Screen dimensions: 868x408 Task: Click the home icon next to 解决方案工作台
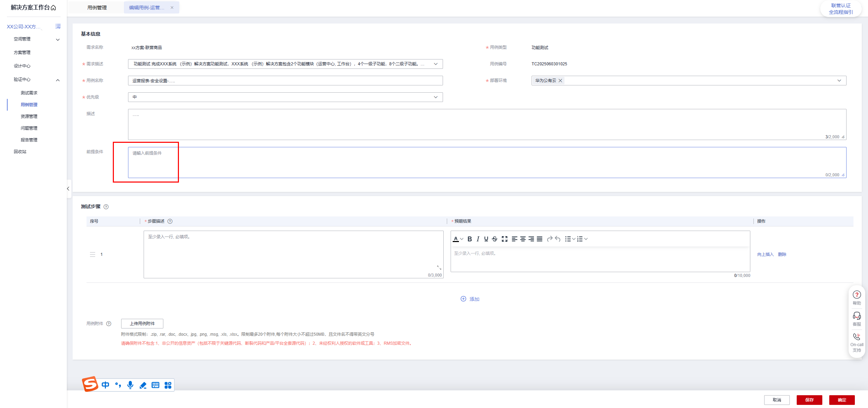(x=53, y=8)
